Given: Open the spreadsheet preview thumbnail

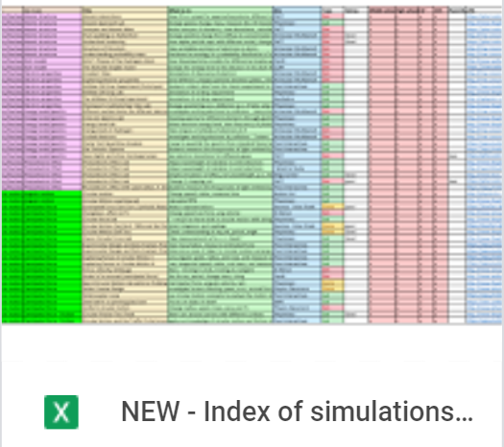Looking at the screenshot, I should click(x=252, y=164).
